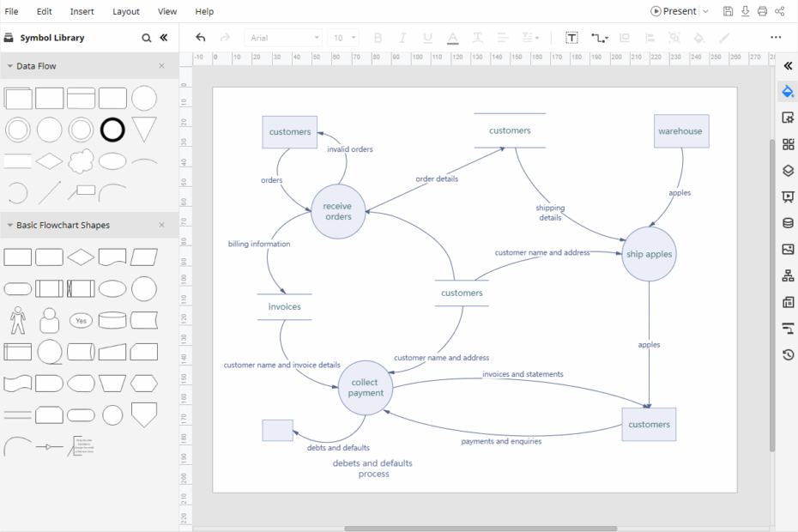798x532 pixels.
Task: Open the Insert menu
Action: tap(82, 11)
